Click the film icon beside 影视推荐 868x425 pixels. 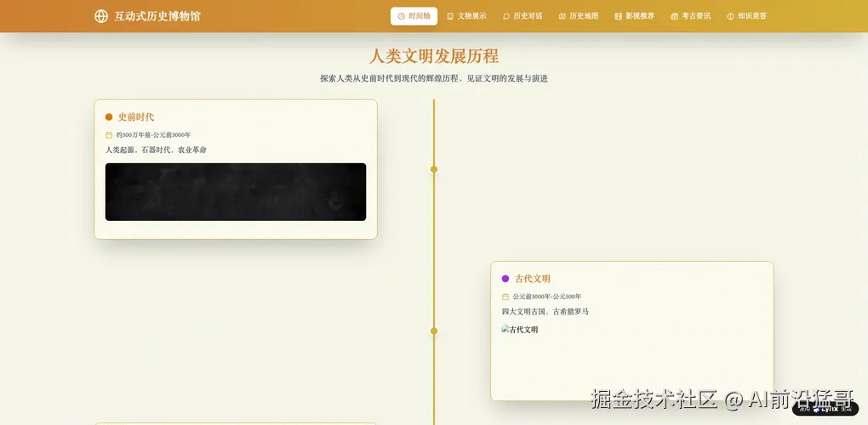[618, 16]
